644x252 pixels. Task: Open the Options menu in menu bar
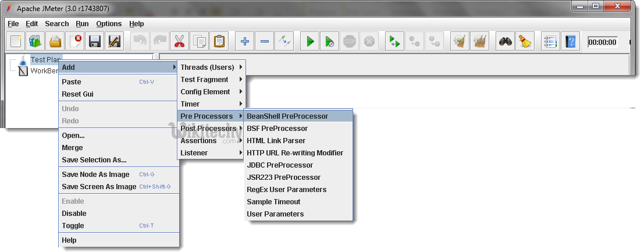(109, 24)
